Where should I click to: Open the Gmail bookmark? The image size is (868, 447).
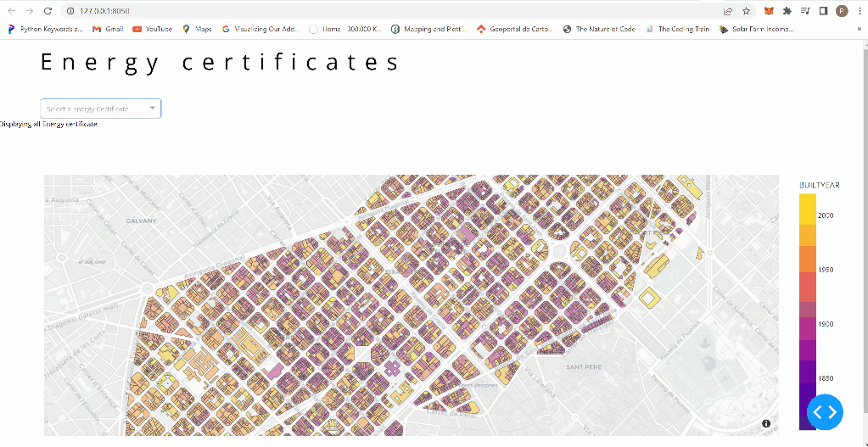108,29
